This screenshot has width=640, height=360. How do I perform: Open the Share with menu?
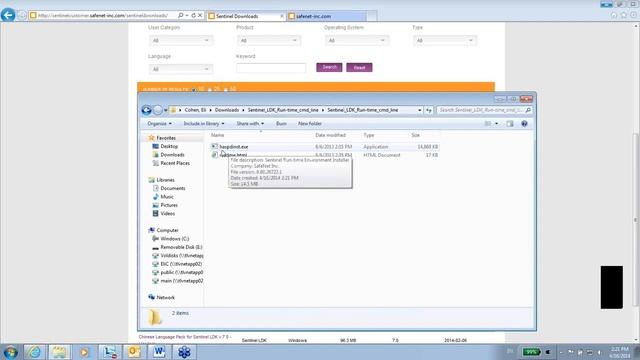[x=250, y=124]
